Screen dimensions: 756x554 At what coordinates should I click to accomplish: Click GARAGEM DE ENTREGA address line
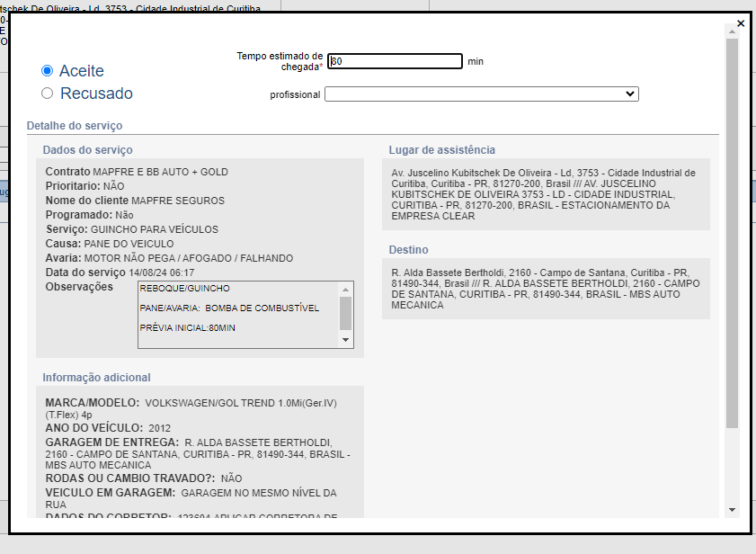click(198, 453)
